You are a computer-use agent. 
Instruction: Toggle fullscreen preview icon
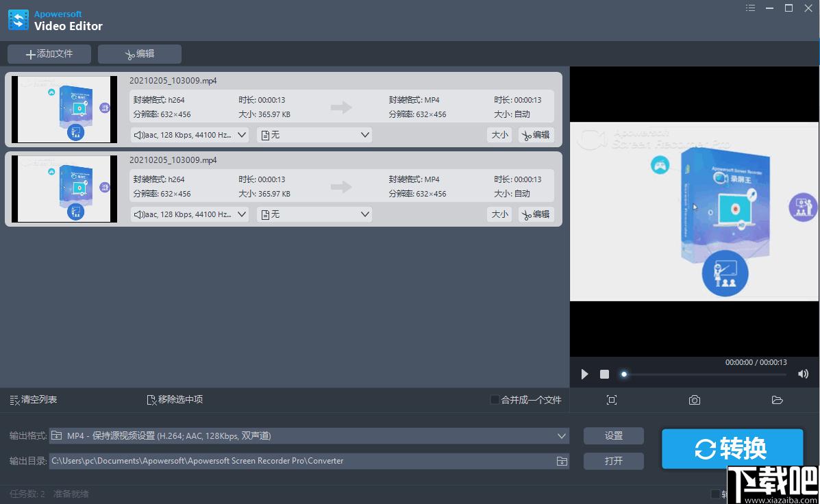(x=611, y=400)
